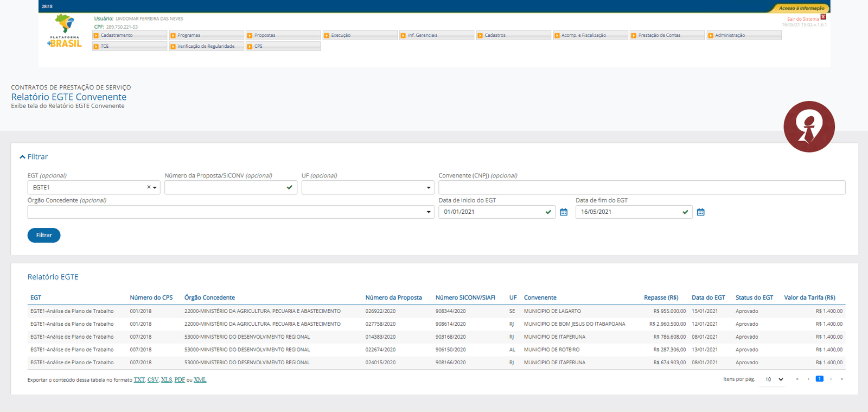Click MUNICIPIO DE BOM JESUS DO ITABAPOANA cell
This screenshot has height=412, width=868.
(575, 324)
